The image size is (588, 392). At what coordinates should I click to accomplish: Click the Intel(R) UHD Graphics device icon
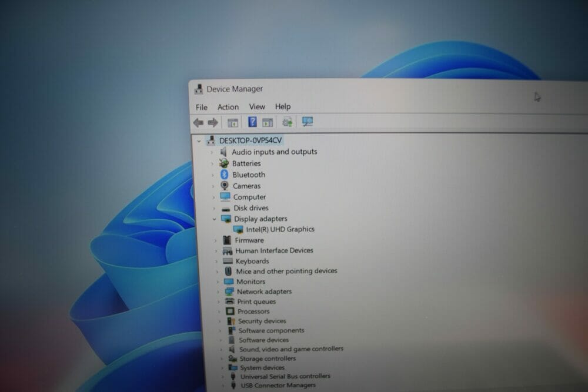click(238, 229)
